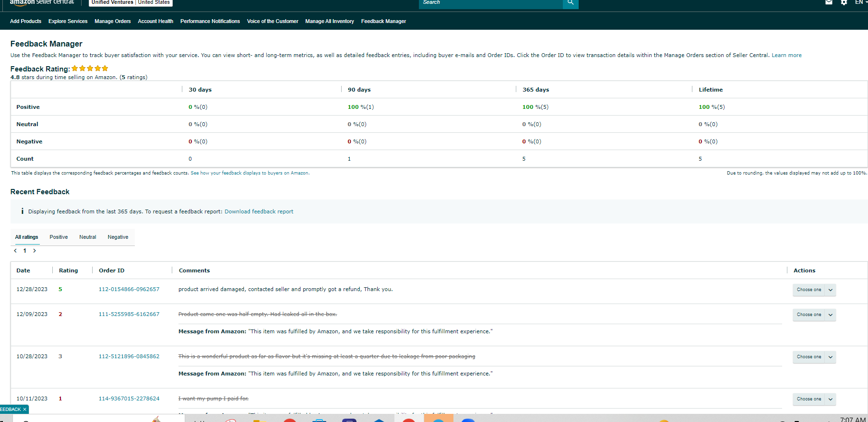Switch to the Positive ratings tab

coord(59,237)
